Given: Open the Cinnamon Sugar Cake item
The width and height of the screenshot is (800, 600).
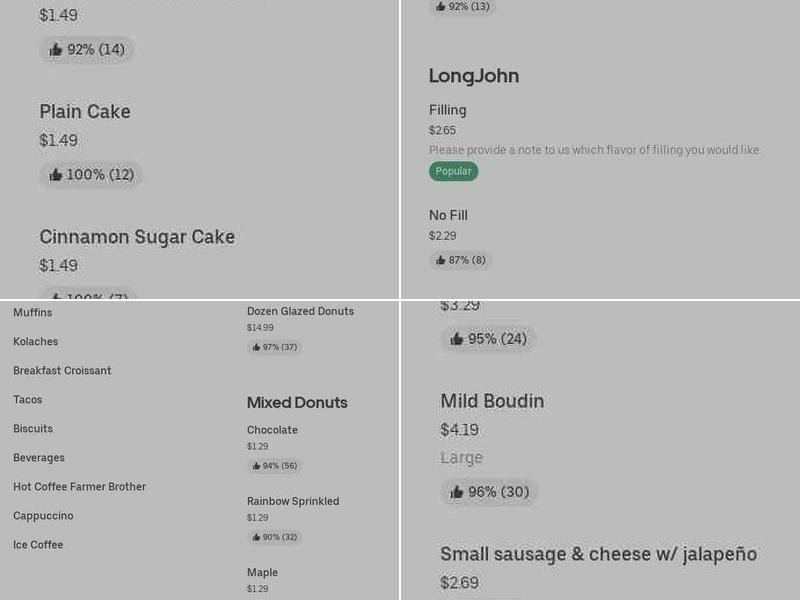Looking at the screenshot, I should point(136,237).
